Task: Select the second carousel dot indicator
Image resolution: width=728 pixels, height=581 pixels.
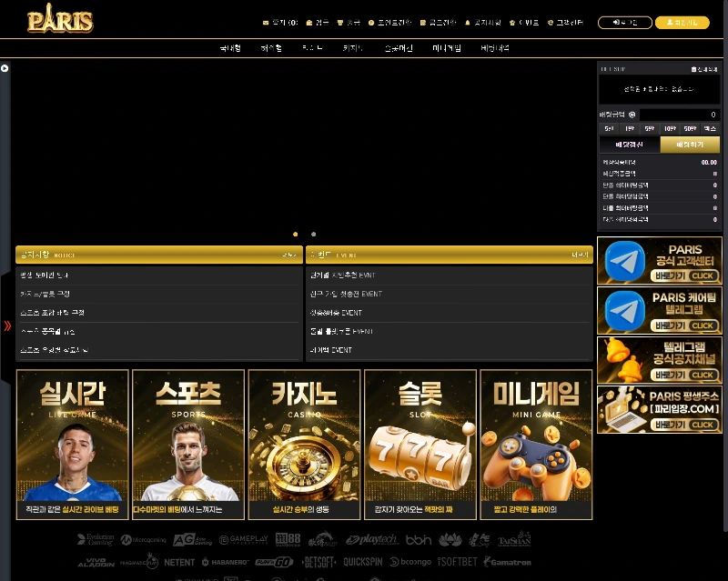Action: (x=314, y=235)
